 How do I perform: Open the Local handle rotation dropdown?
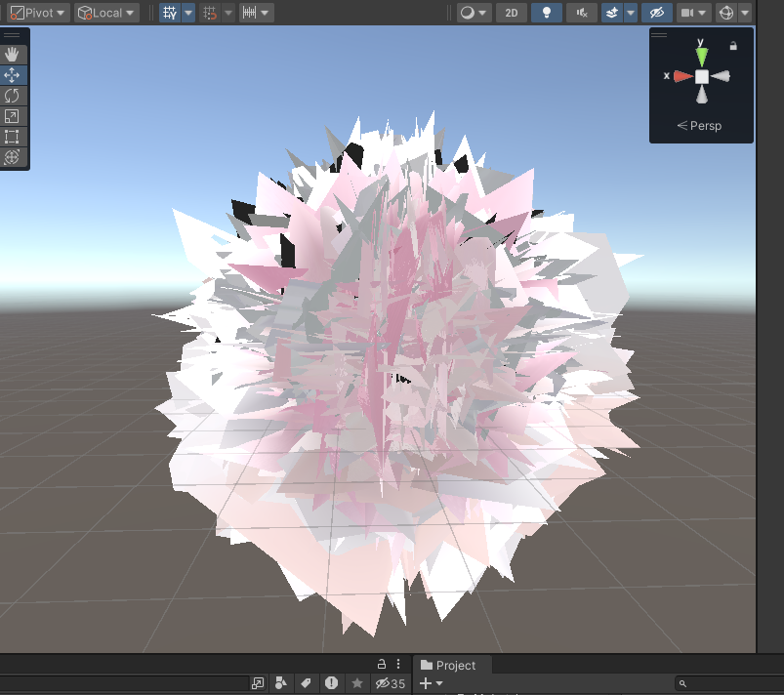click(106, 13)
